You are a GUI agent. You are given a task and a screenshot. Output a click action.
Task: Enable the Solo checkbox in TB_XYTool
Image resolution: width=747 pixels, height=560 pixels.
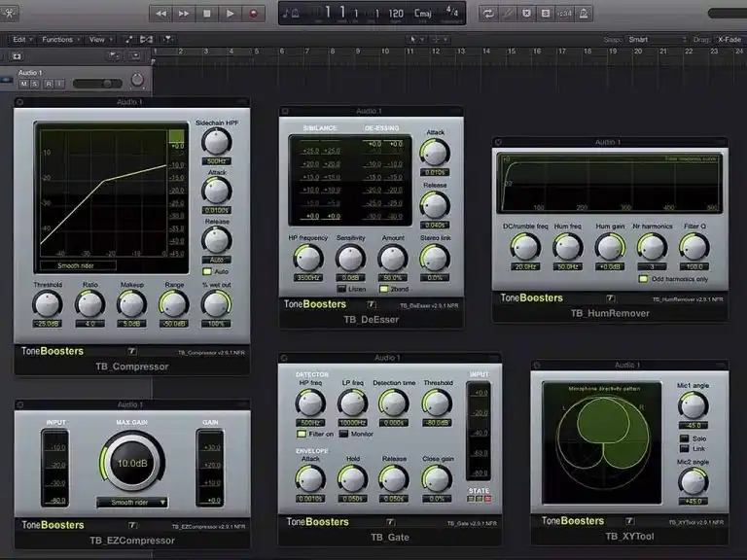pos(685,438)
